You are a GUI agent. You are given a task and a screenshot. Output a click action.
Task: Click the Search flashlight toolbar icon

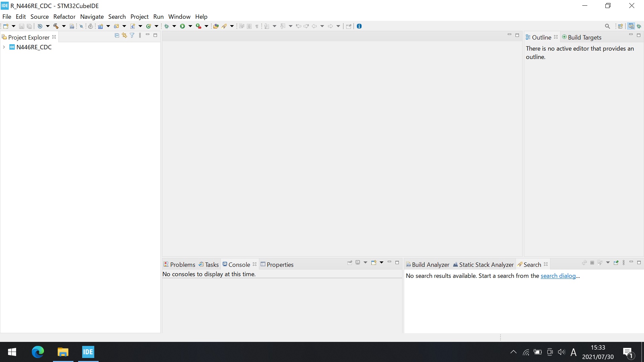(224, 26)
